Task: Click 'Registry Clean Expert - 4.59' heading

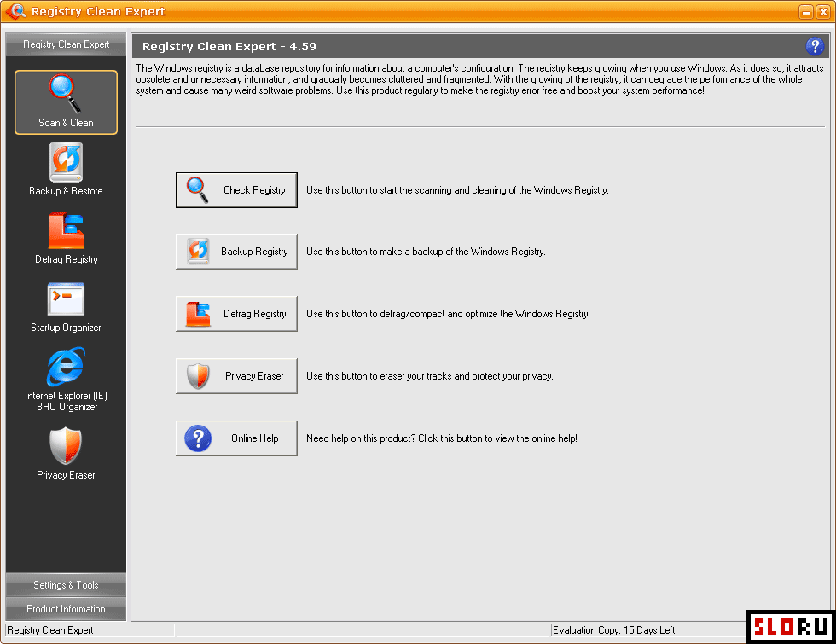Action: 229,46
